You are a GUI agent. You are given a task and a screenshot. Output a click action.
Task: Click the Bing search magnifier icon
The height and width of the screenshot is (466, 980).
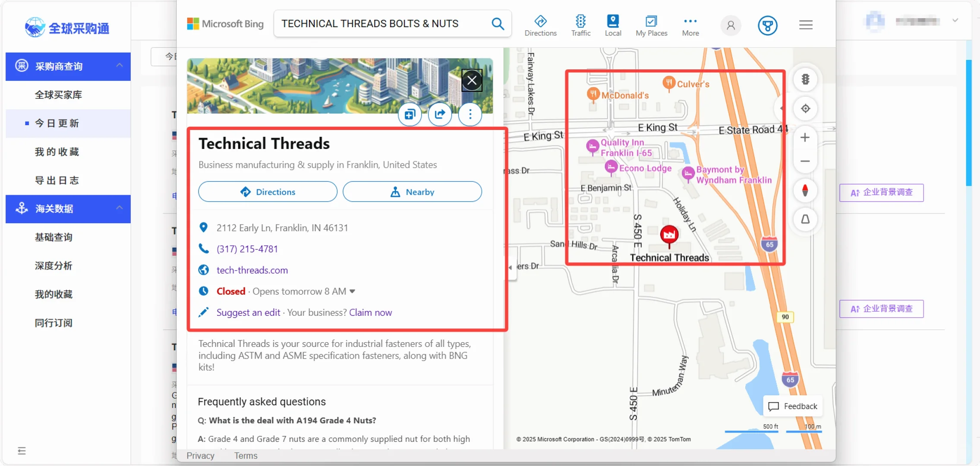click(498, 24)
